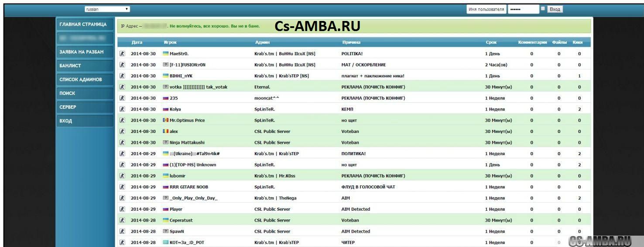Screen dimensions: 644x247
Task: Open СПИСОК АДМИНОВ menu item
Action: (x=85, y=80)
